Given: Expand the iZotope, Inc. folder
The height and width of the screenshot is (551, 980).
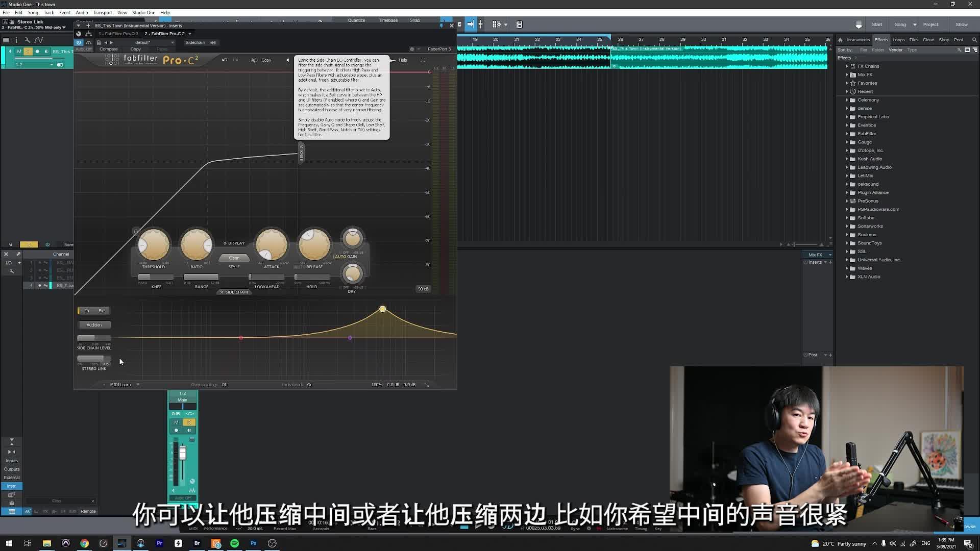Looking at the screenshot, I should [847, 151].
